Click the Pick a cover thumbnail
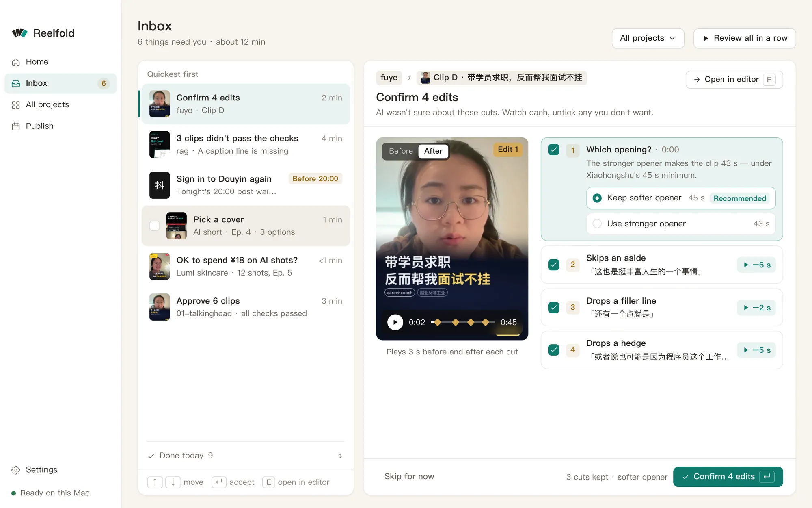The image size is (812, 508). click(177, 226)
